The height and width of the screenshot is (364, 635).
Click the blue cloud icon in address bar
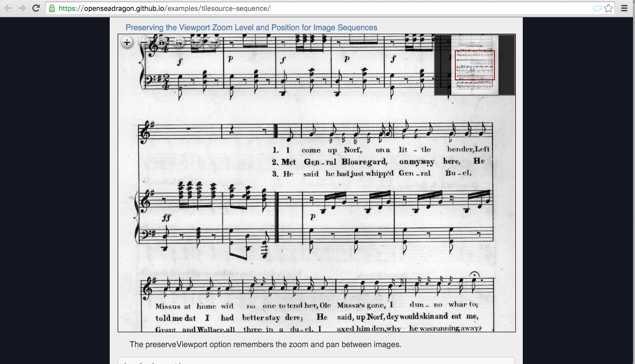pyautogui.click(x=597, y=8)
